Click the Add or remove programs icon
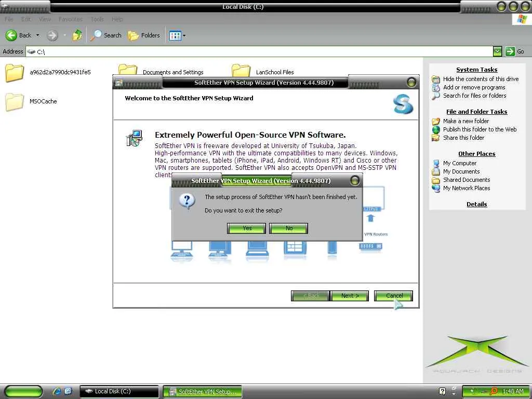Image resolution: width=532 pixels, height=399 pixels. (x=436, y=87)
